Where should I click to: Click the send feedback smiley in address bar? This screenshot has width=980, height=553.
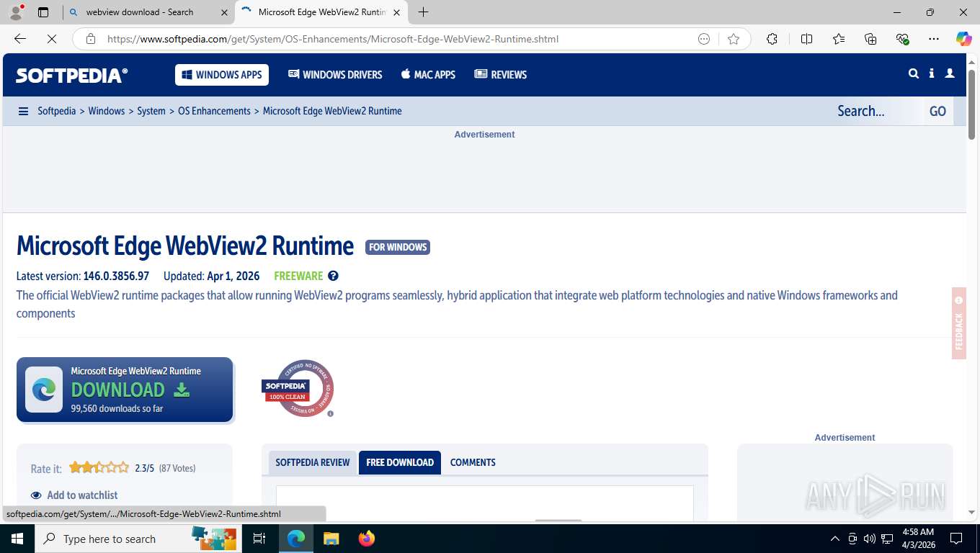(x=704, y=39)
